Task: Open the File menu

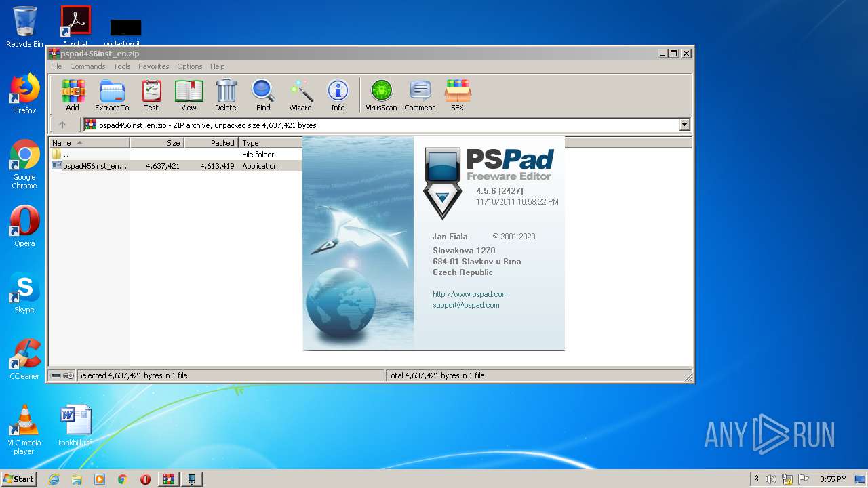Action: (56, 66)
